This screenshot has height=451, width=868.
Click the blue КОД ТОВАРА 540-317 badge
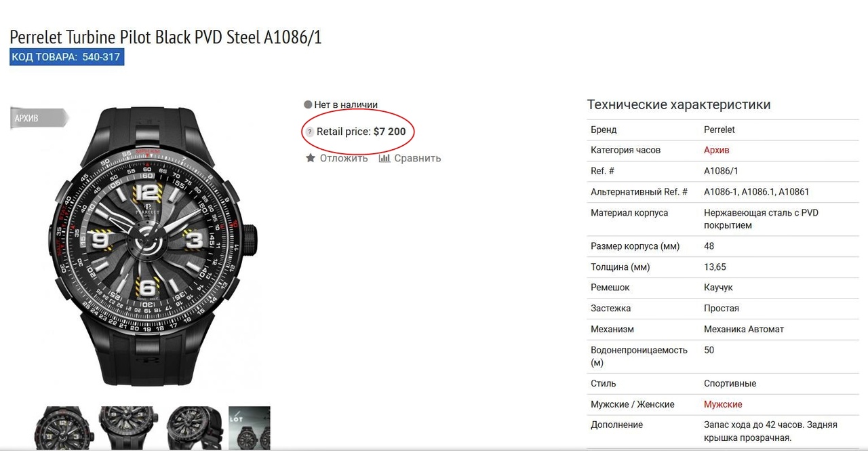point(66,57)
